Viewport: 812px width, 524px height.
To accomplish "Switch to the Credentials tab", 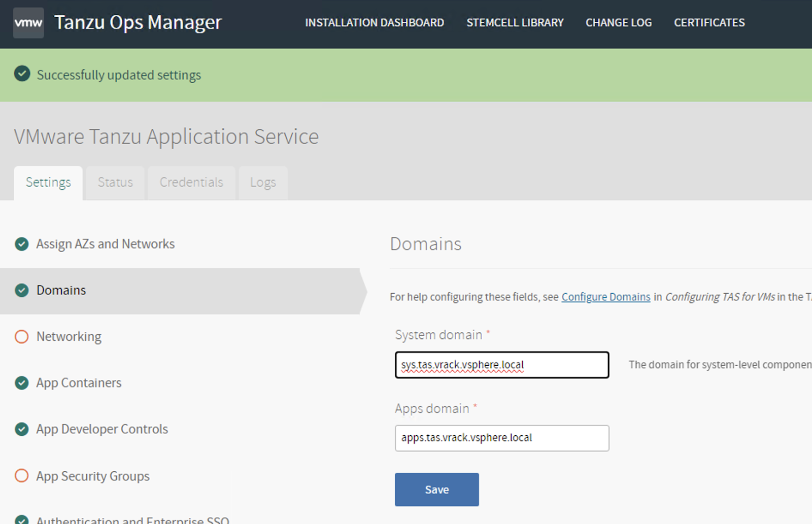I will 191,183.
